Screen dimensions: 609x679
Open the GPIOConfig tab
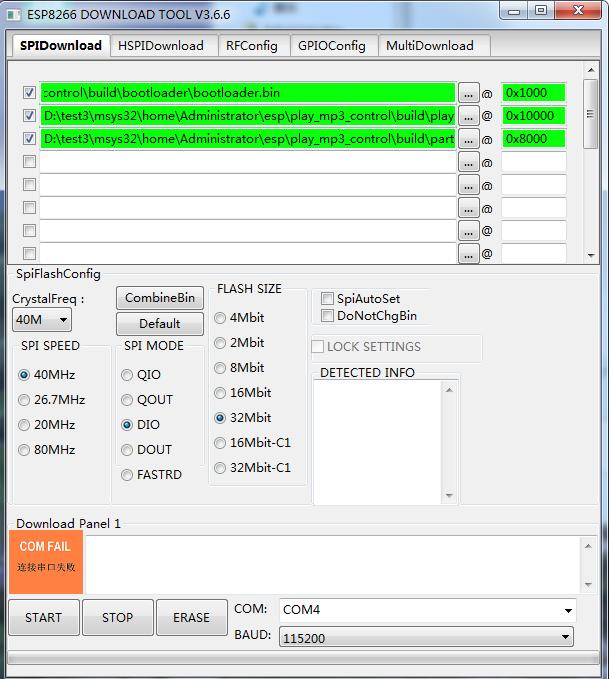pos(334,45)
